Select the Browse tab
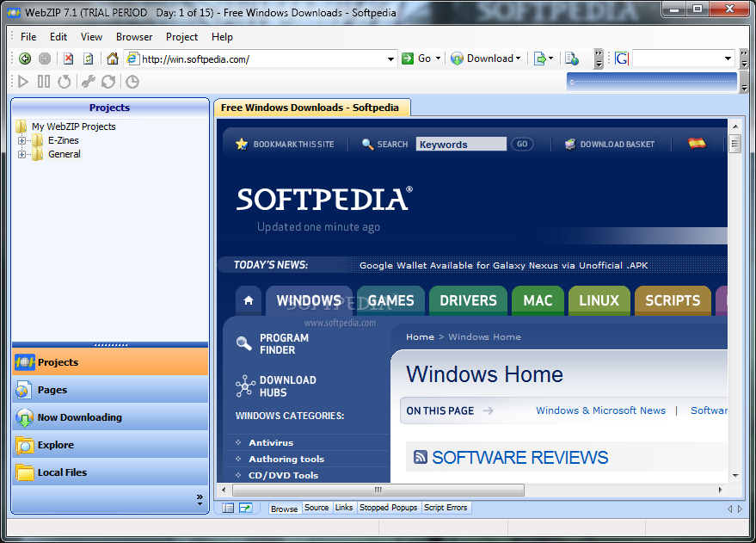This screenshot has width=756, height=543. click(285, 509)
